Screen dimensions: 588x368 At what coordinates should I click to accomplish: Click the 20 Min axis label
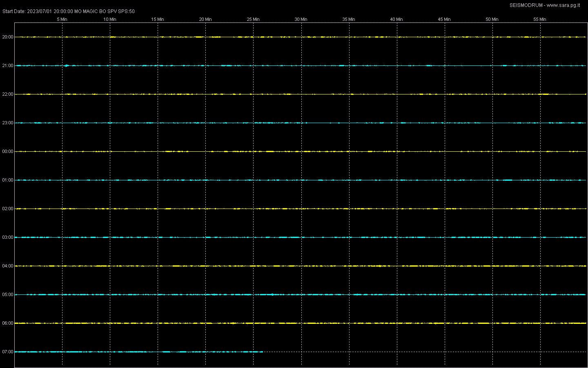[205, 19]
